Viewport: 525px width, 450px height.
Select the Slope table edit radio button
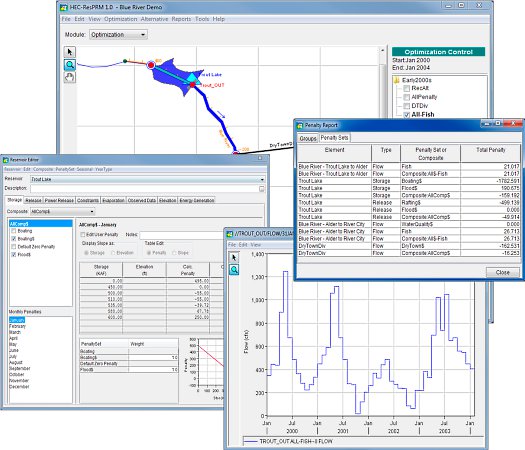tap(174, 253)
